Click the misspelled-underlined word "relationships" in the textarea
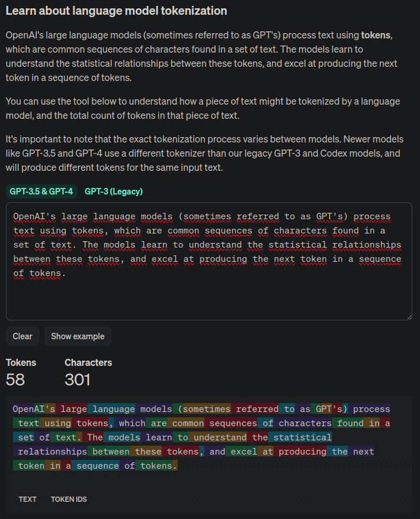420x519 pixels. [x=367, y=245]
